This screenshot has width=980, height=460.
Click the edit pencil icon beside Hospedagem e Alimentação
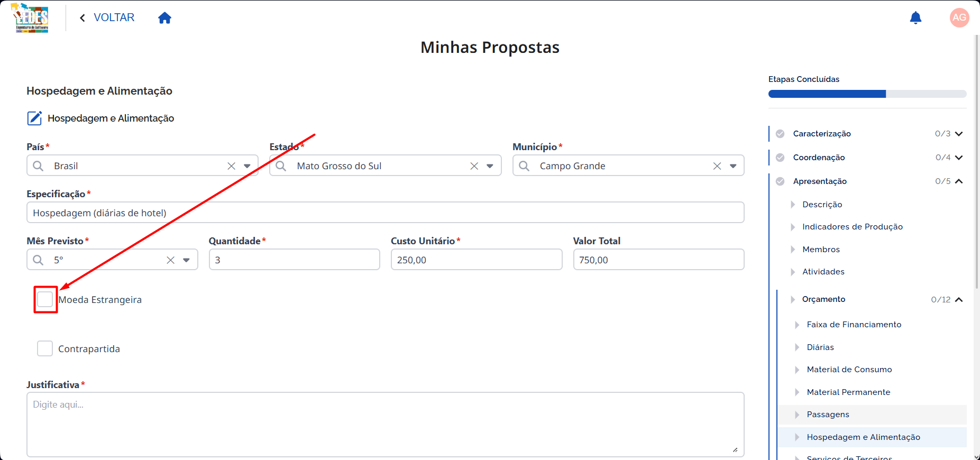tap(34, 118)
